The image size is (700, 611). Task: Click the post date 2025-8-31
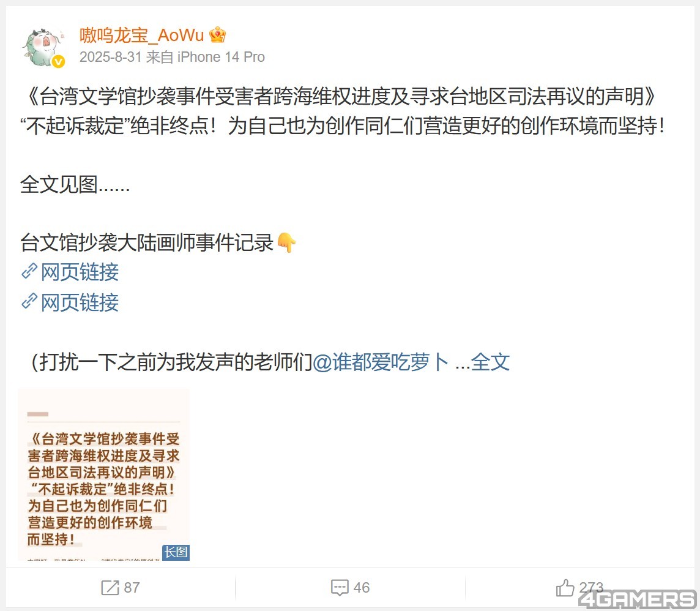click(x=111, y=57)
